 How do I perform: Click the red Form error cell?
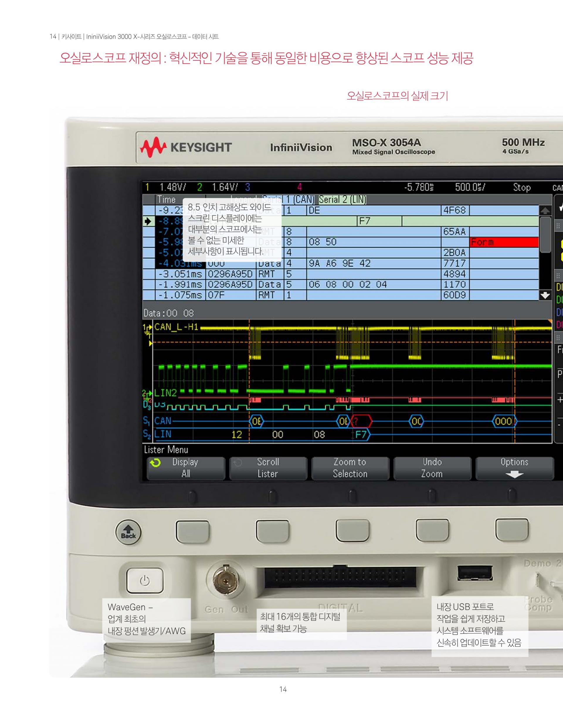coord(504,242)
